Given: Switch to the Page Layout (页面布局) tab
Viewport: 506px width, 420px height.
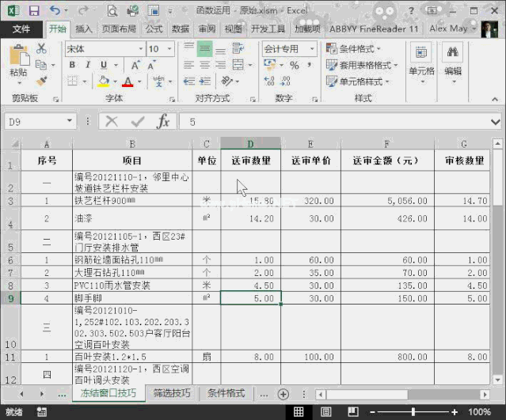Looking at the screenshot, I should pyautogui.click(x=119, y=29).
